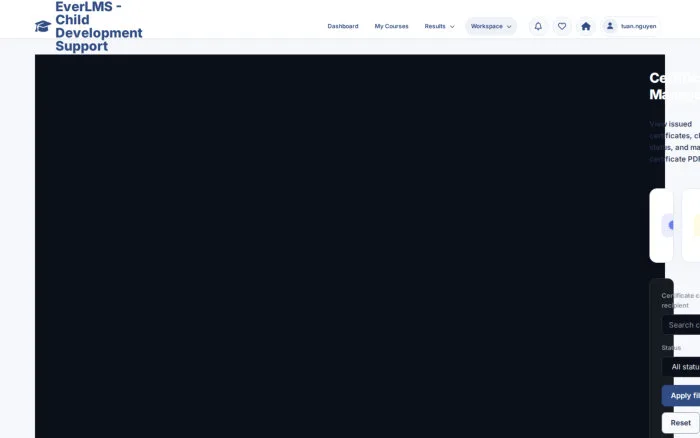The width and height of the screenshot is (700, 438).
Task: Open the notifications bell
Action: [538, 26]
